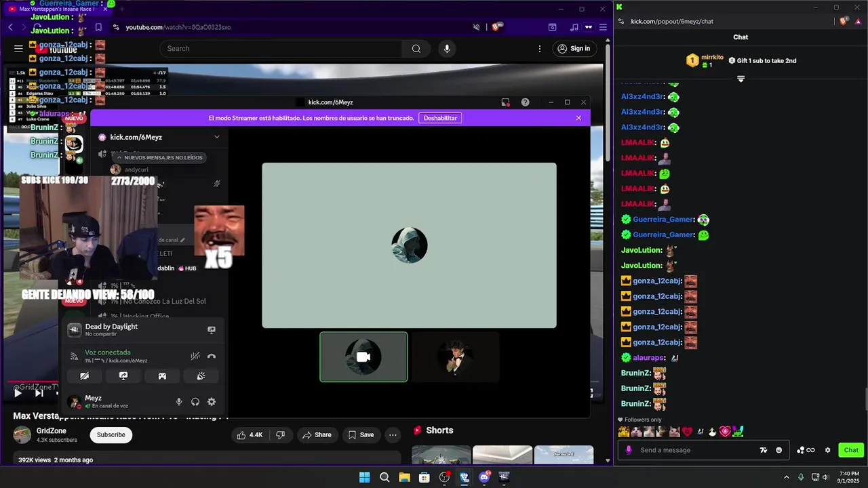Expand the kick.com/6Meyz server dropdown
The image size is (868, 488).
[x=217, y=137]
